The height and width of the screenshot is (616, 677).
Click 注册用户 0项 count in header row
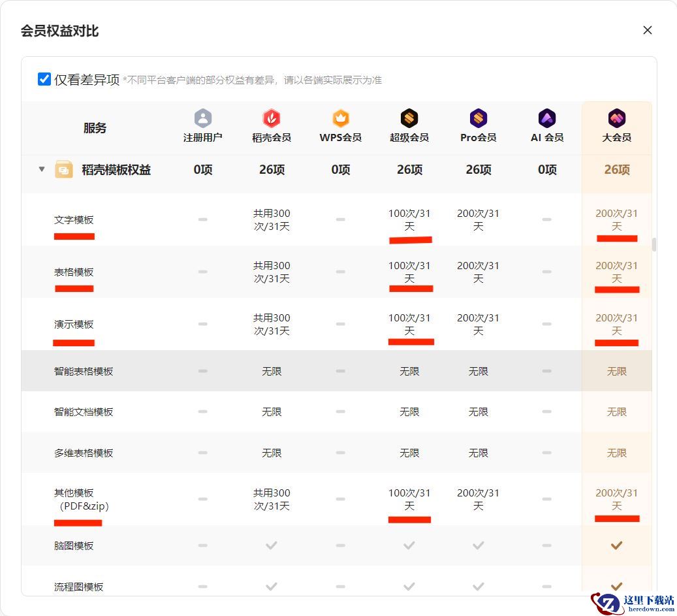(x=203, y=170)
